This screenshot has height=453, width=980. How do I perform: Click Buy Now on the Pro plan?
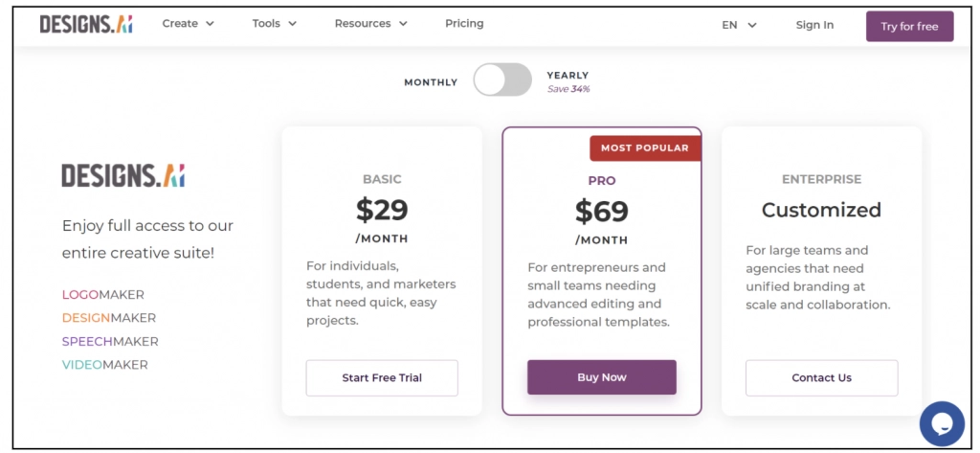pyautogui.click(x=602, y=377)
